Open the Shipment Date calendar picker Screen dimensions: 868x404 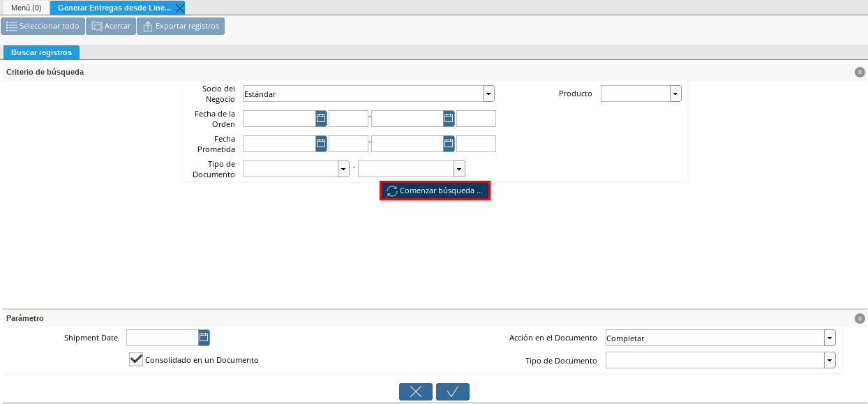(x=204, y=338)
